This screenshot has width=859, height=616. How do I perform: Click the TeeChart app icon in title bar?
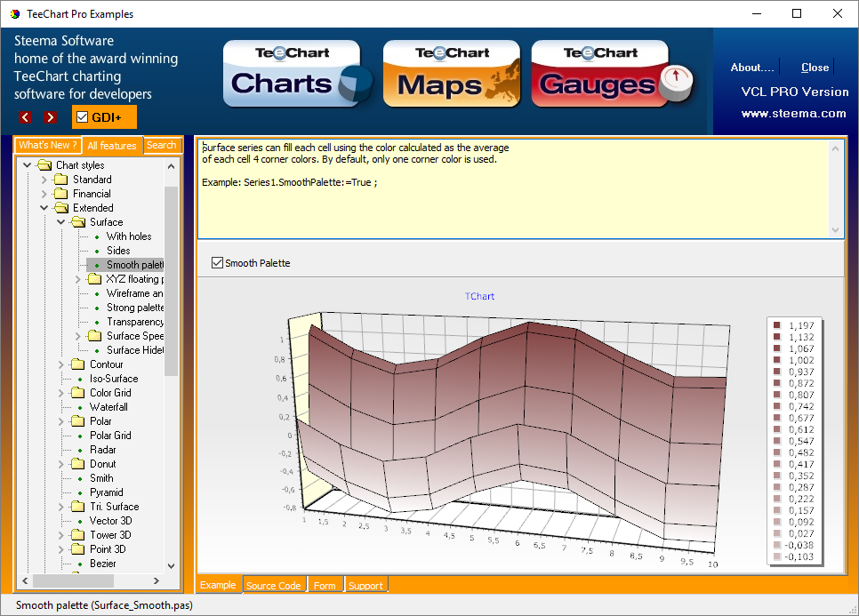pos(15,13)
